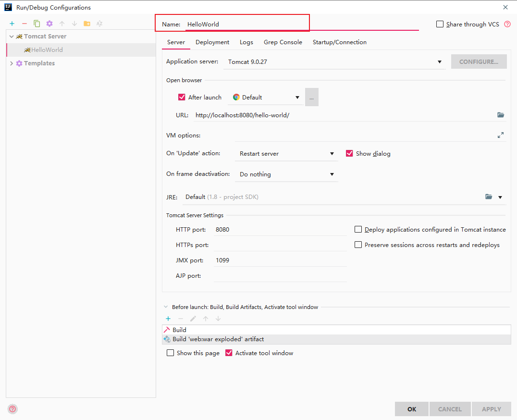Toggle the Show dialog checkbox
This screenshot has width=517, height=420.
pyautogui.click(x=349, y=153)
